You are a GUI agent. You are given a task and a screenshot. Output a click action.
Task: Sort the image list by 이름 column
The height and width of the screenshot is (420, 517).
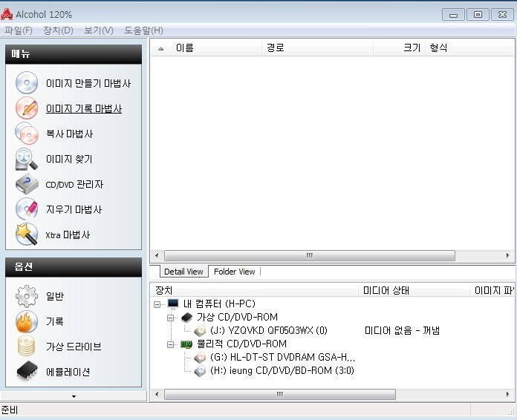pos(207,48)
